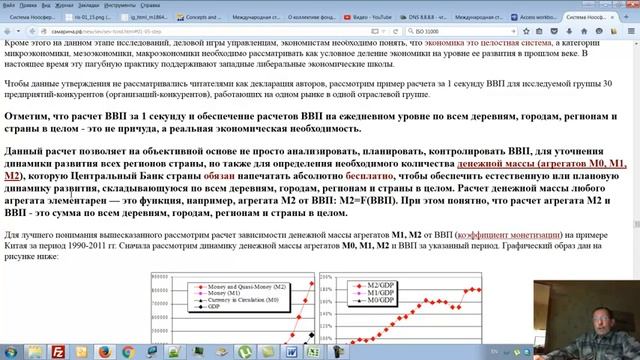Open the Windows Start menu
The height and width of the screenshot is (360, 640).
(x=11, y=352)
